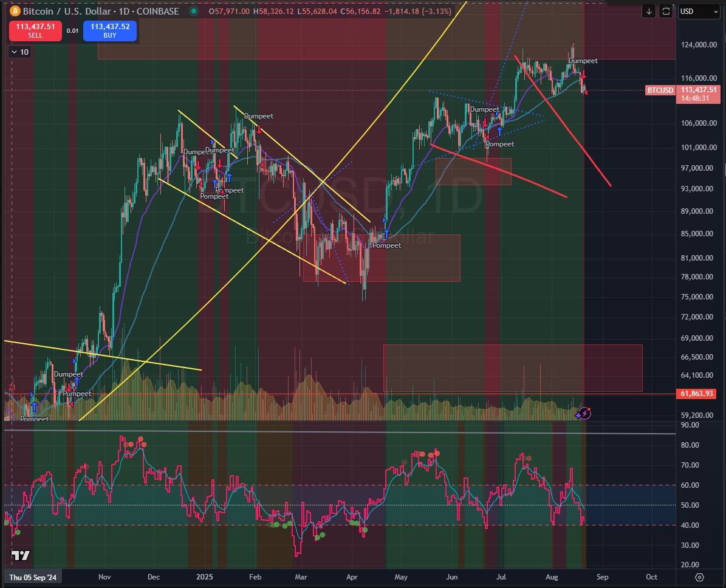This screenshot has height=588, width=726.
Task: Click the Nov label on time axis
Action: tap(104, 577)
